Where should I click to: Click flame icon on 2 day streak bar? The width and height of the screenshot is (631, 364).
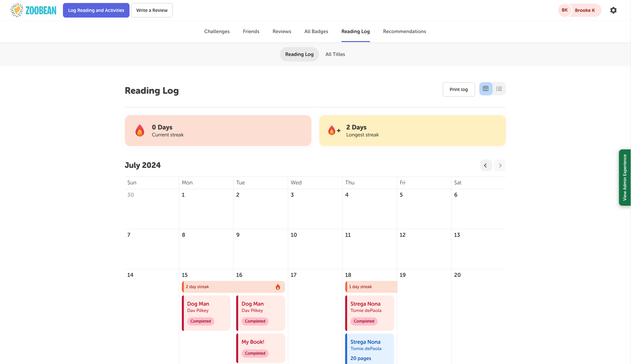point(278,287)
